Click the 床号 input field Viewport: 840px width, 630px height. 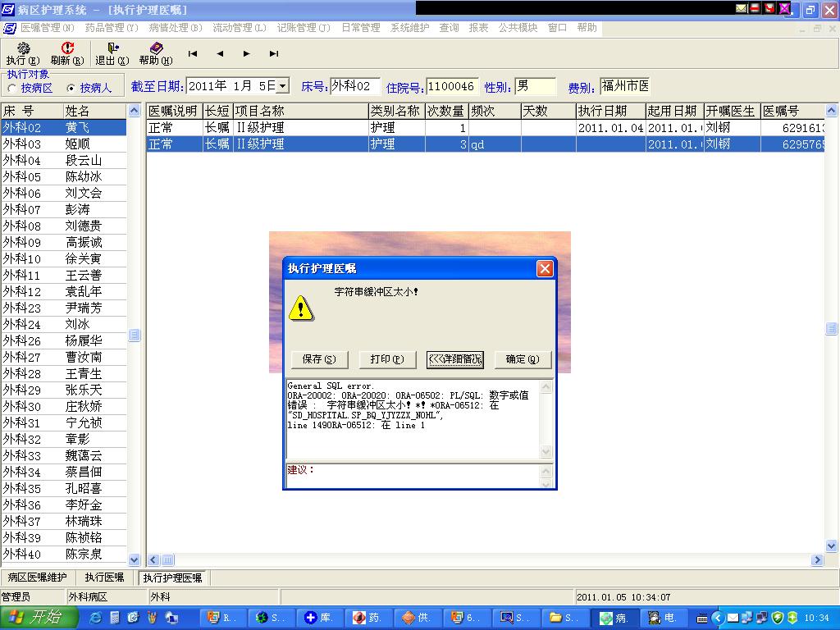tap(354, 86)
